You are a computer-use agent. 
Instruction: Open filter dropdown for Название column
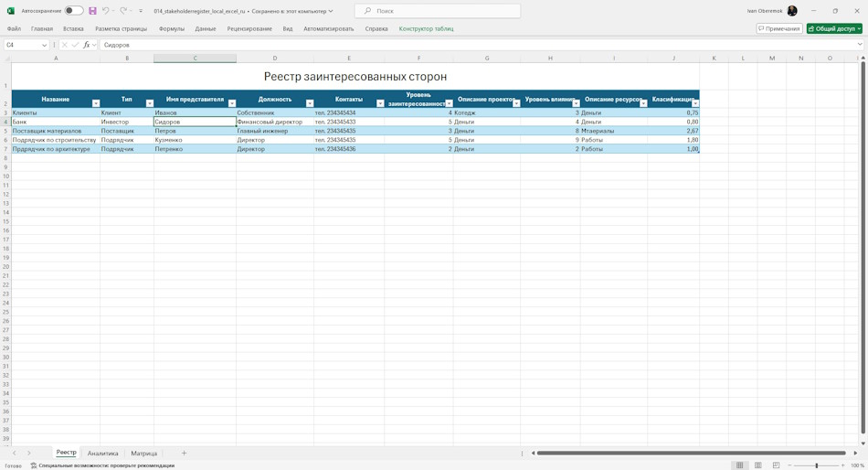(x=96, y=103)
